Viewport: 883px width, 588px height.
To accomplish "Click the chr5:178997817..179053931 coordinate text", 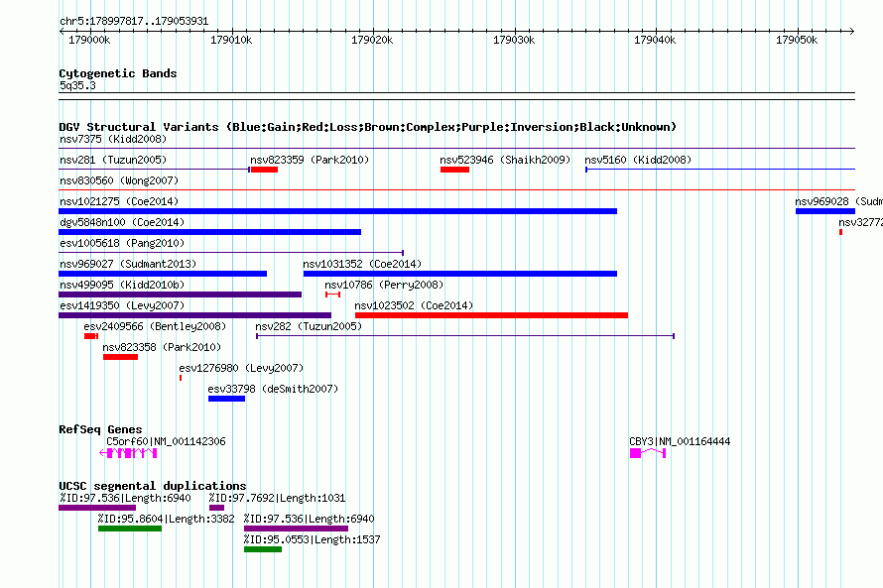I will pyautogui.click(x=134, y=22).
